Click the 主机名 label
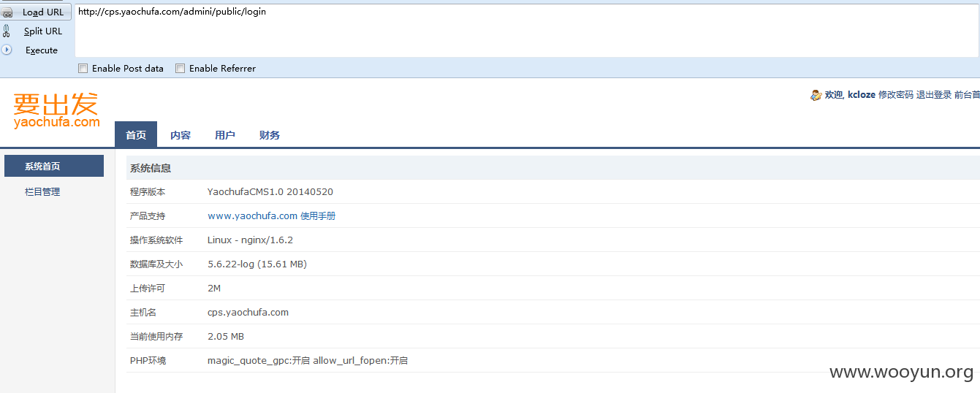The image size is (980, 393). click(143, 312)
